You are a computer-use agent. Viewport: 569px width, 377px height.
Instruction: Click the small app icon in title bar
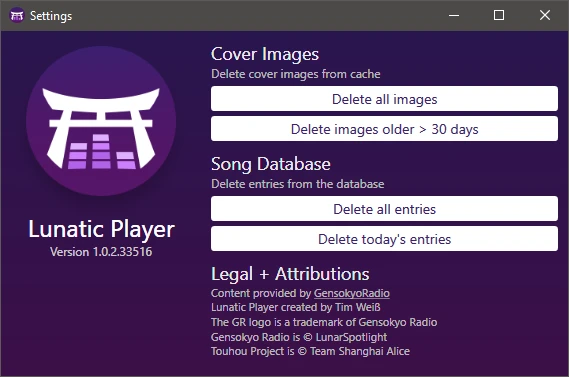(17, 16)
